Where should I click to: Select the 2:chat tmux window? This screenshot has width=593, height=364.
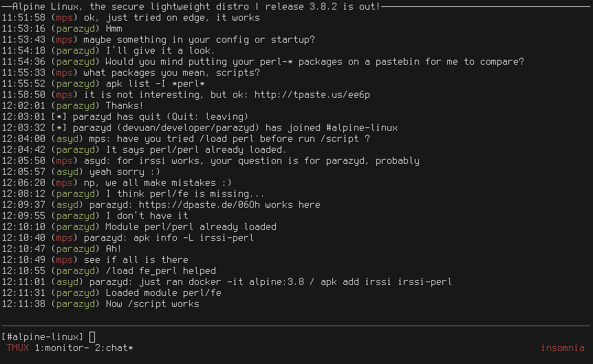114,347
